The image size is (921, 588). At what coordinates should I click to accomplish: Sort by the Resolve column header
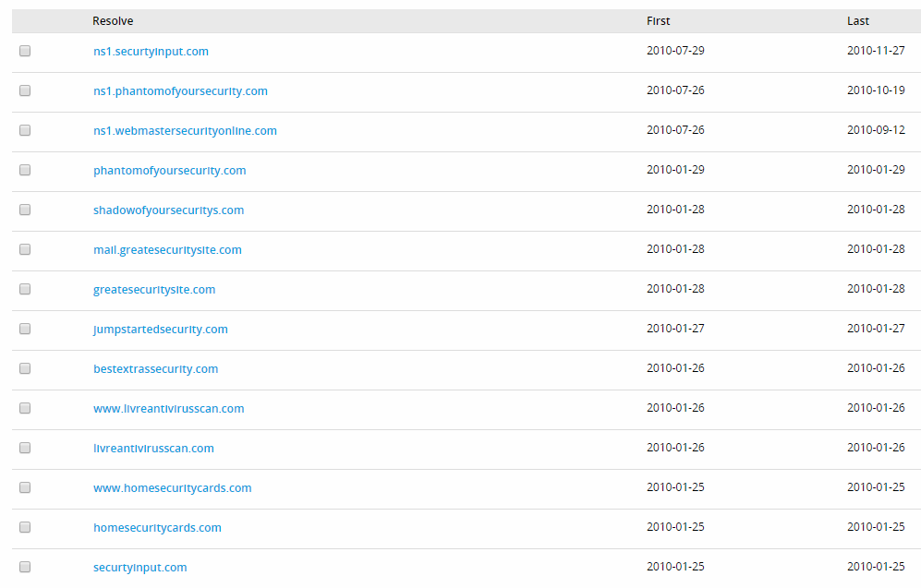click(113, 21)
